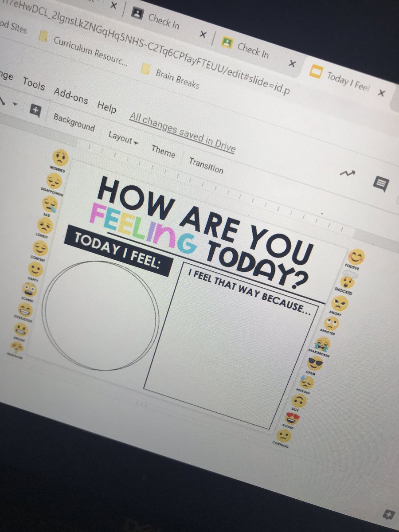Image resolution: width=399 pixels, height=532 pixels.
Task: Select the Lonely emoji image
Action: click(45, 226)
